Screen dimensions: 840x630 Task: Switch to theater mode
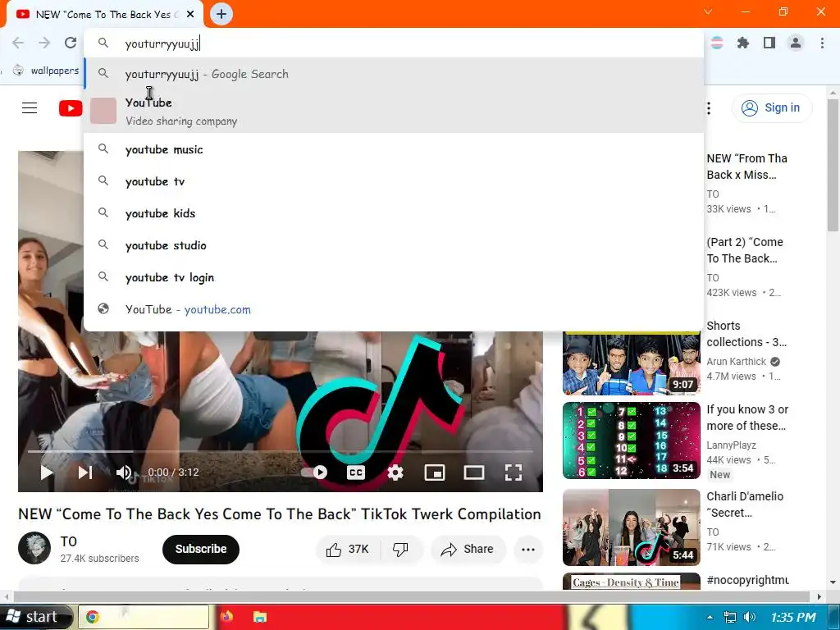click(x=474, y=472)
